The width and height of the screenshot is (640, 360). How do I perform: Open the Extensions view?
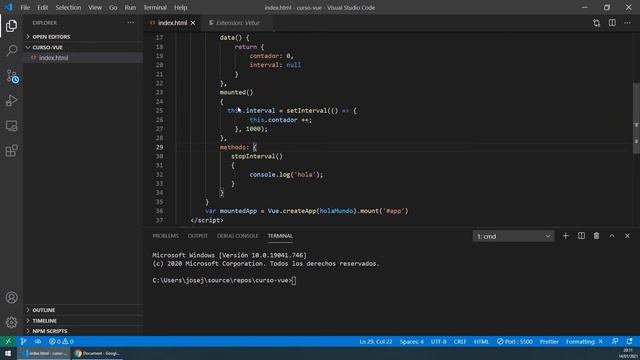click(x=11, y=151)
